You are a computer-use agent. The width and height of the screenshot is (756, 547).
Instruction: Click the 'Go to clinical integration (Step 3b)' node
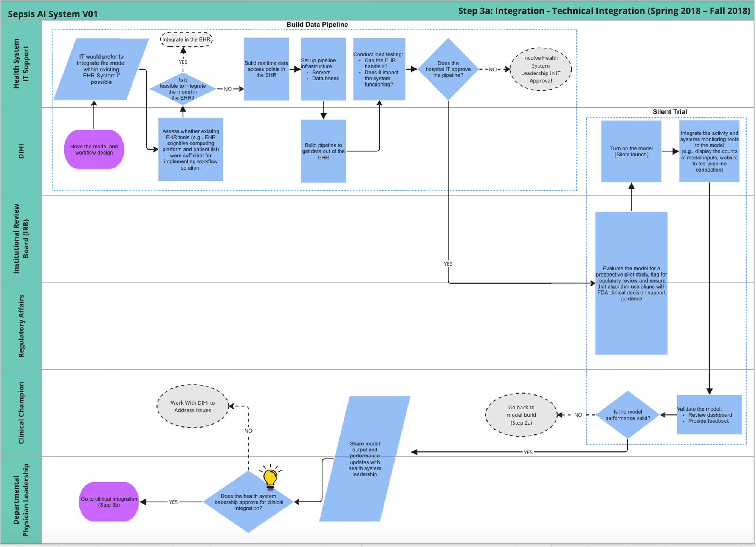(x=109, y=502)
